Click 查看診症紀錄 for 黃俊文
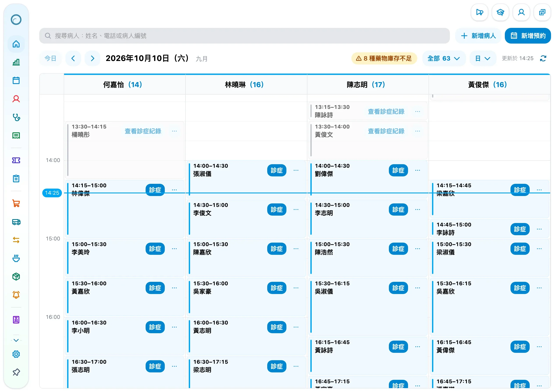This screenshot has width=558, height=392. pos(386,131)
